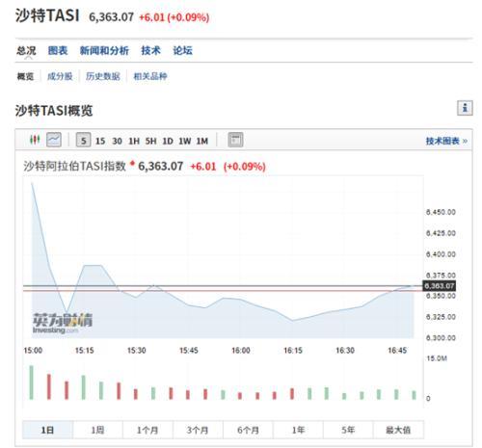Select the 5 minute interval

84,141
